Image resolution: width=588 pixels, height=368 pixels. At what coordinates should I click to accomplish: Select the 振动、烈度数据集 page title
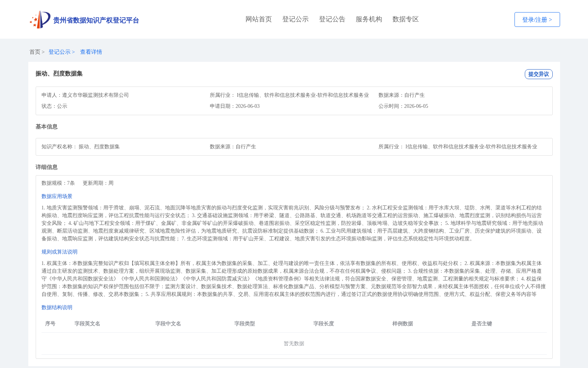59,74
